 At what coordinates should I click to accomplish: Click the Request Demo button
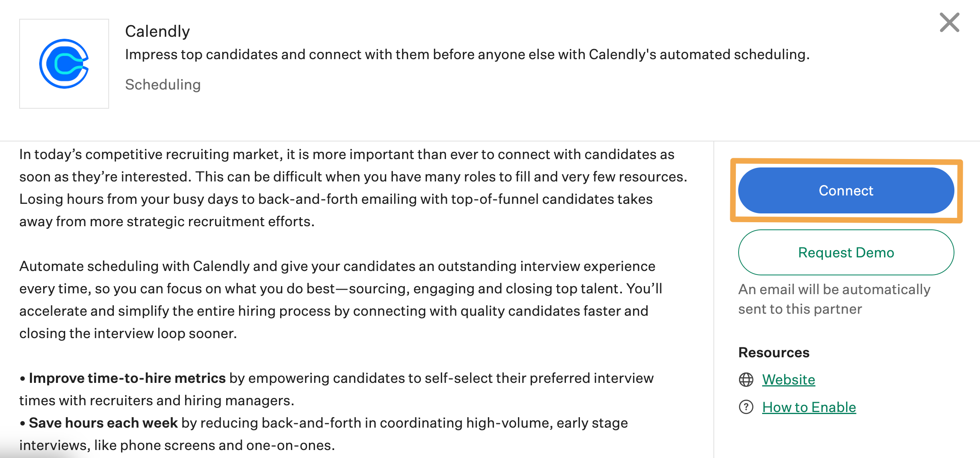tap(846, 252)
